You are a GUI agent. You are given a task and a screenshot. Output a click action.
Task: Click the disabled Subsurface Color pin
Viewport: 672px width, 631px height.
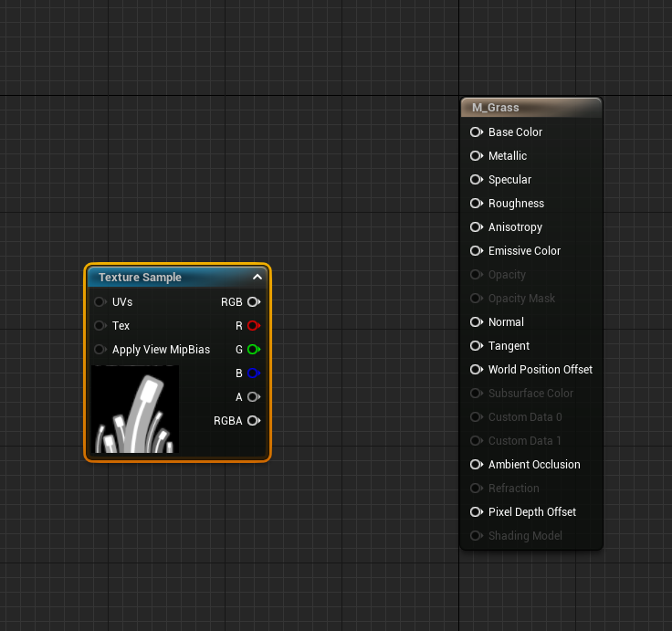click(x=476, y=393)
